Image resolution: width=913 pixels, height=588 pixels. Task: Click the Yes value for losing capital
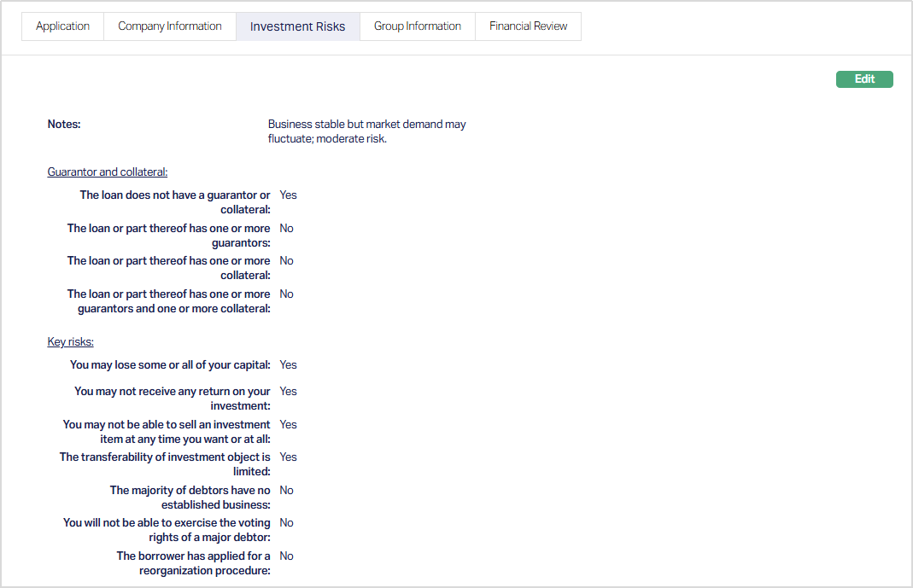pyautogui.click(x=288, y=365)
